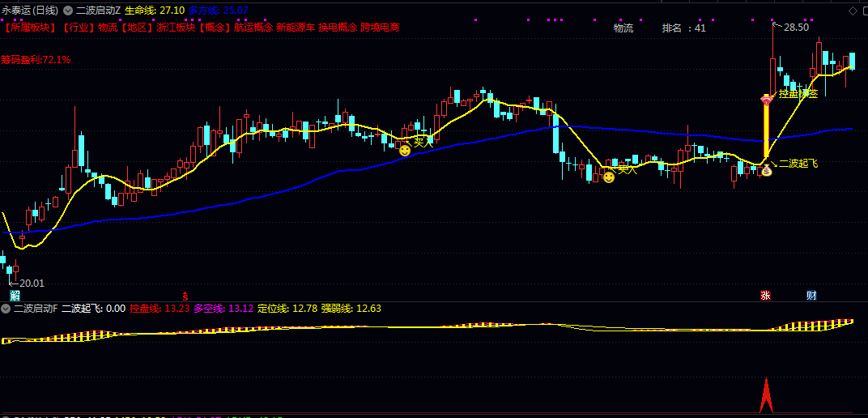Image resolution: width=868 pixels, height=418 pixels.
Task: Click the 永泰运 (日线) chart title
Action: click(30, 11)
